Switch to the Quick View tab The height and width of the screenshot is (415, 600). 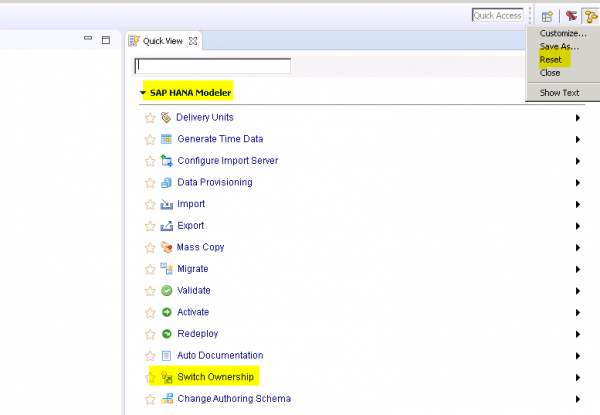pyautogui.click(x=163, y=41)
